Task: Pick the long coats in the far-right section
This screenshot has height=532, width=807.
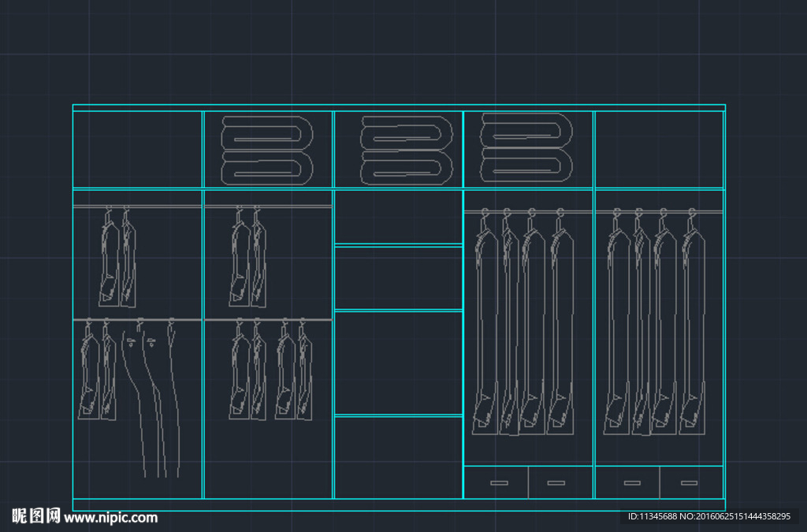Action: (655, 323)
